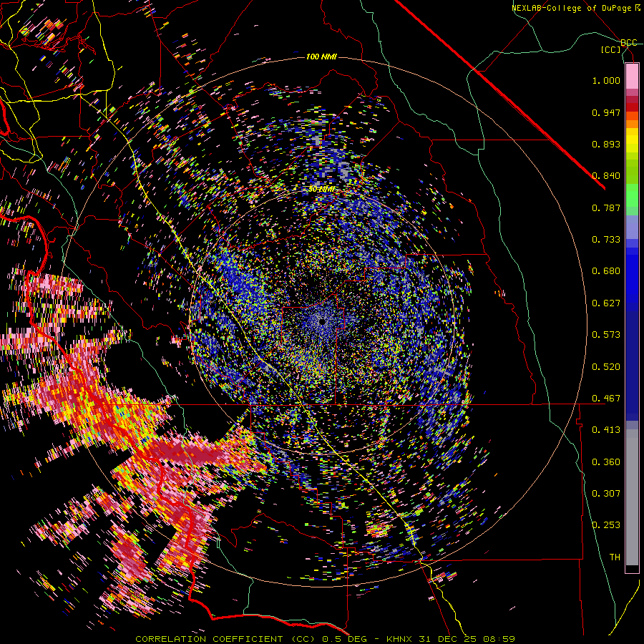Click the 0.840 color scale value
This screenshot has width=644, height=644.
tap(606, 176)
